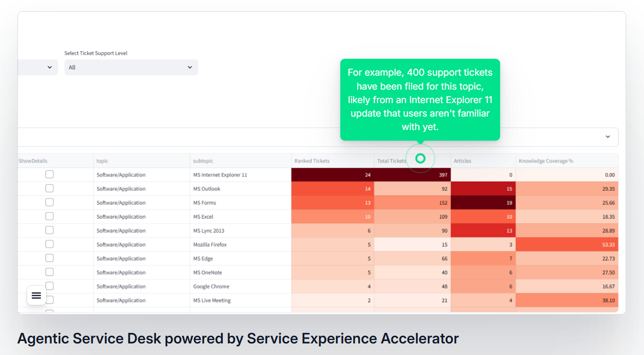Select the MS Outlook subtopic cell

(241, 189)
